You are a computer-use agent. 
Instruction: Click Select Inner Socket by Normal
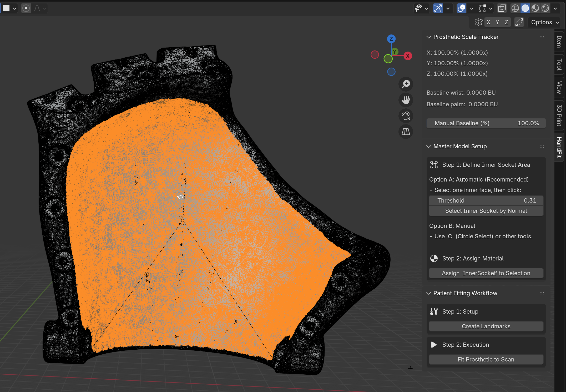click(486, 211)
